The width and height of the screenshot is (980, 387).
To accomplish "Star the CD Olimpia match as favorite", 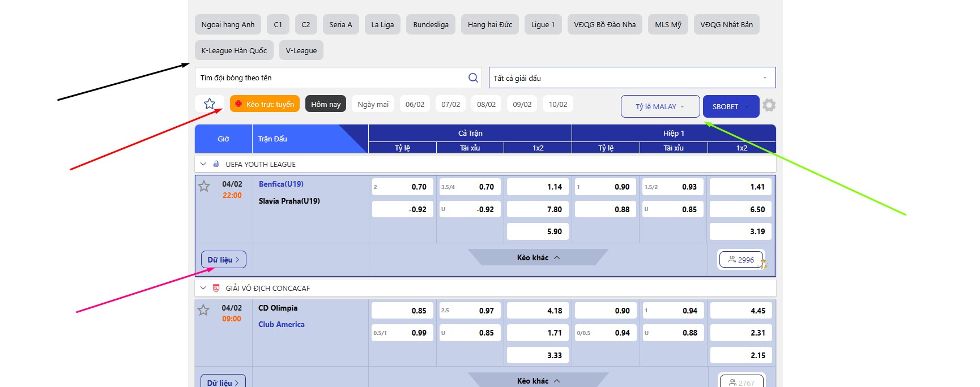I will point(204,310).
